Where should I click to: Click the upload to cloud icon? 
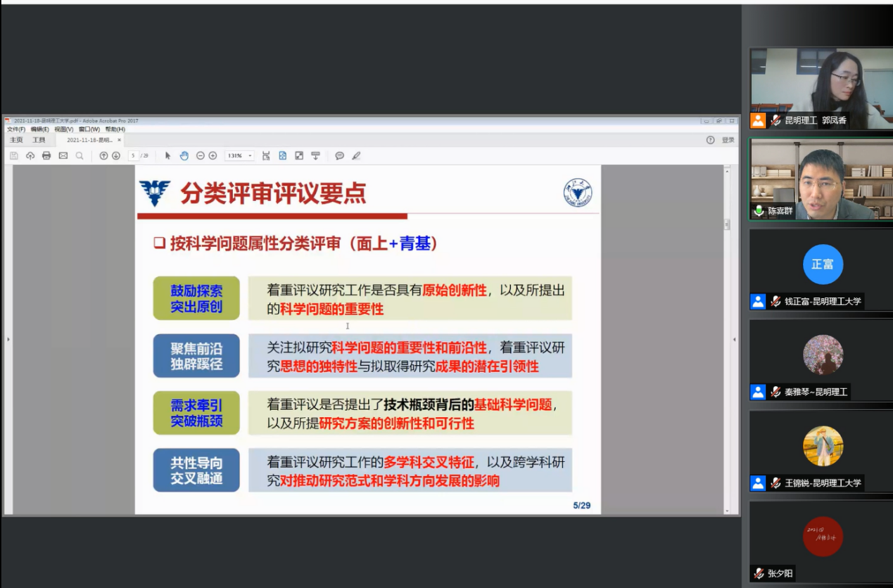(30, 155)
